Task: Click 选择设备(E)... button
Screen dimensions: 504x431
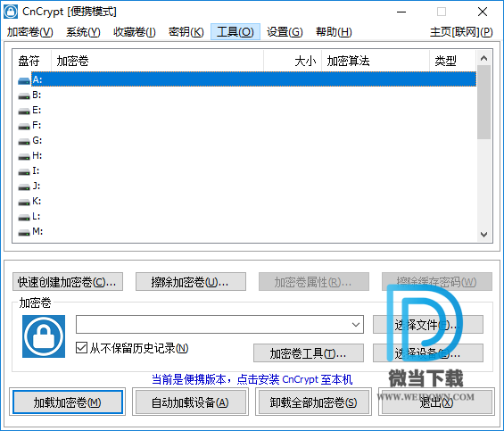Action: point(428,353)
